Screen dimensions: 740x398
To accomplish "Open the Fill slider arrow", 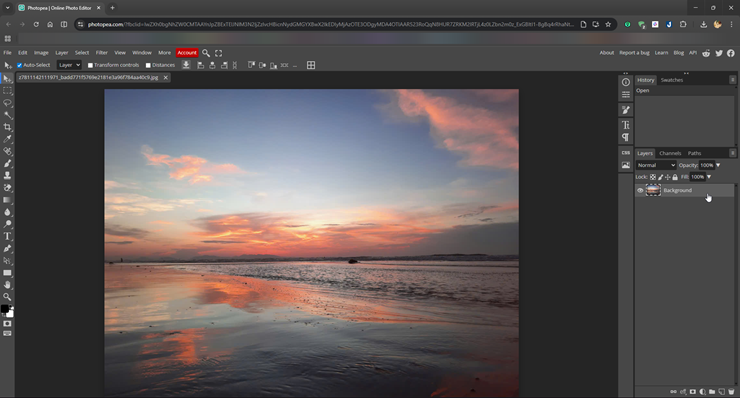I will pyautogui.click(x=709, y=177).
